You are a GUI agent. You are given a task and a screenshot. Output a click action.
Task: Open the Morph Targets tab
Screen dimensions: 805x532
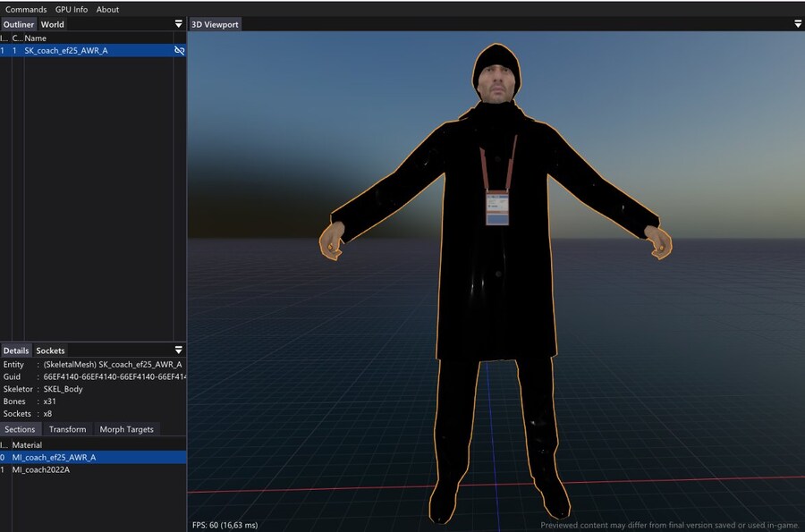click(126, 429)
